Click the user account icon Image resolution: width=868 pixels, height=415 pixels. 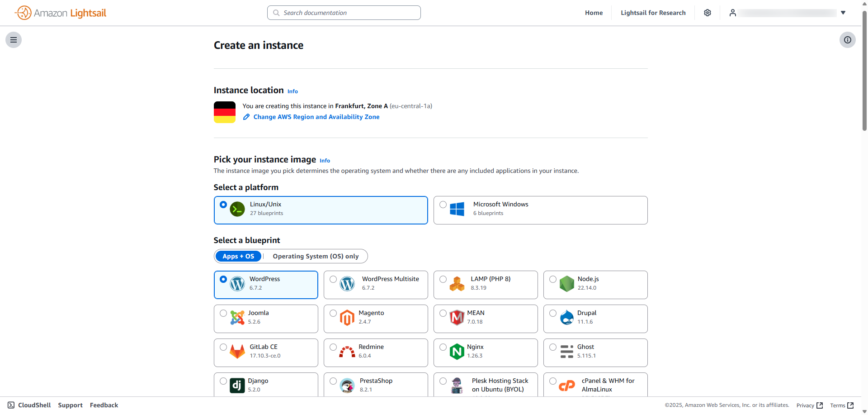(x=733, y=13)
